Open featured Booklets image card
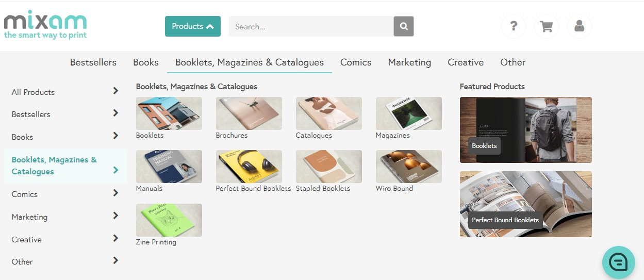Viewport: 644px width, 280px height. (526, 130)
